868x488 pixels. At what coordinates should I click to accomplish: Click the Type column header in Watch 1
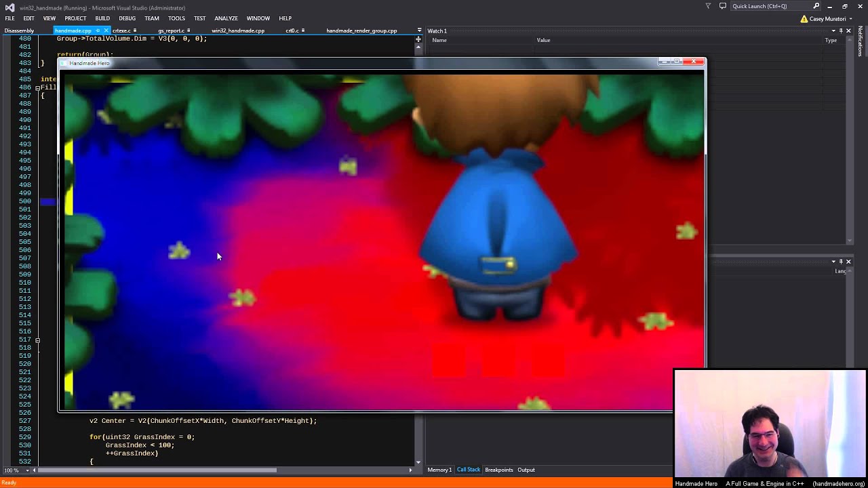831,40
